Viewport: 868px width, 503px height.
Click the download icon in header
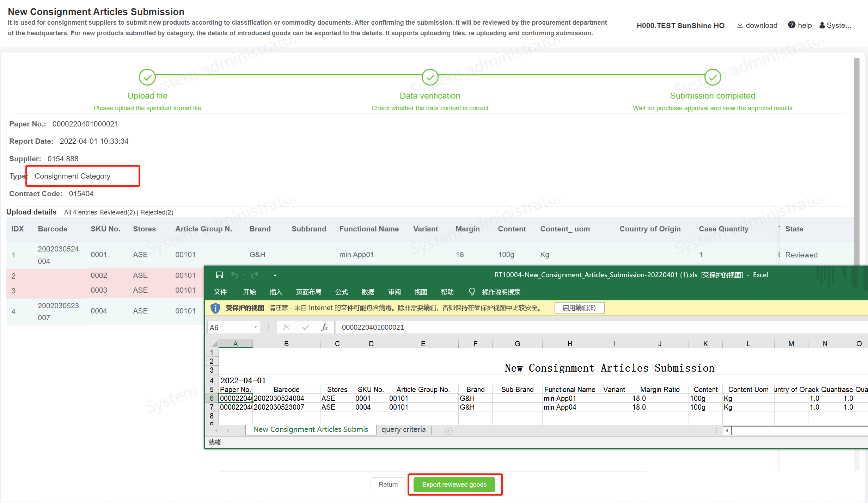point(740,25)
